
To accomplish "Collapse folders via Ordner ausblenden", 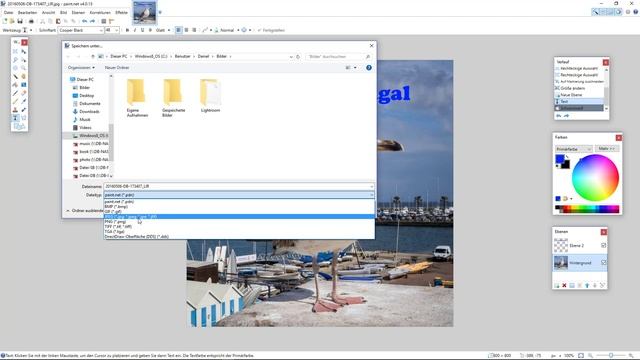I will [x=85, y=211].
